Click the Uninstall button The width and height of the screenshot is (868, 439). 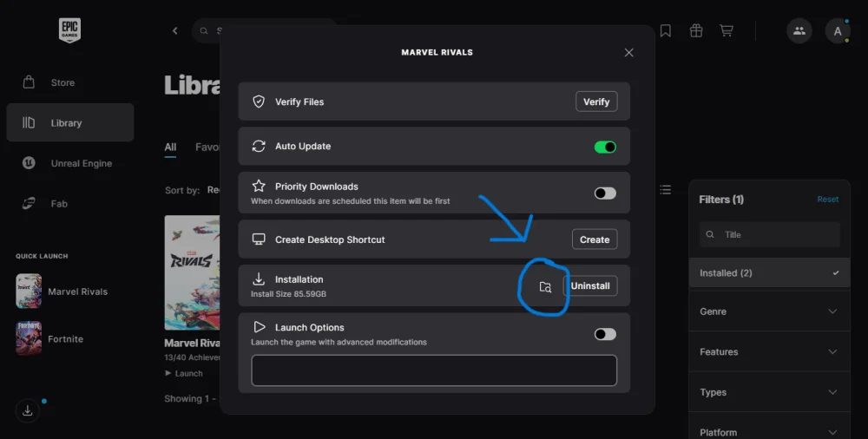590,286
